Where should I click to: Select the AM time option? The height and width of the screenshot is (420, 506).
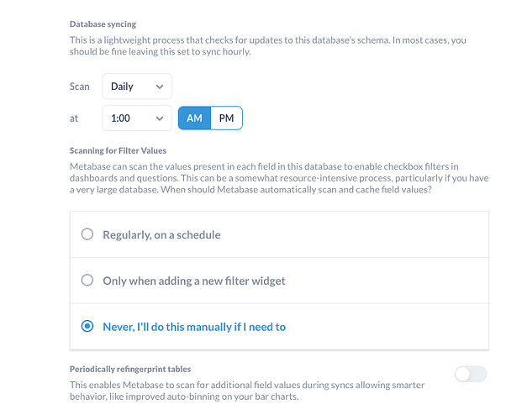(195, 118)
